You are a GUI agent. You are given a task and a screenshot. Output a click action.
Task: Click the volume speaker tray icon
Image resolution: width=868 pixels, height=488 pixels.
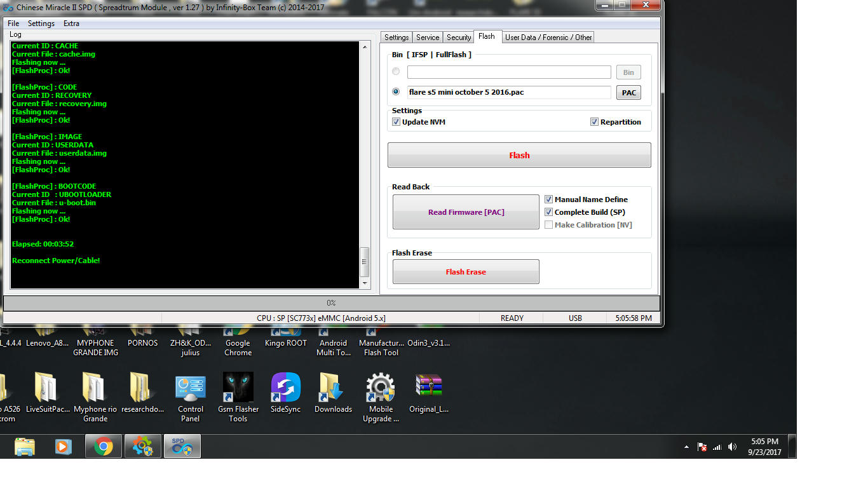[732, 447]
